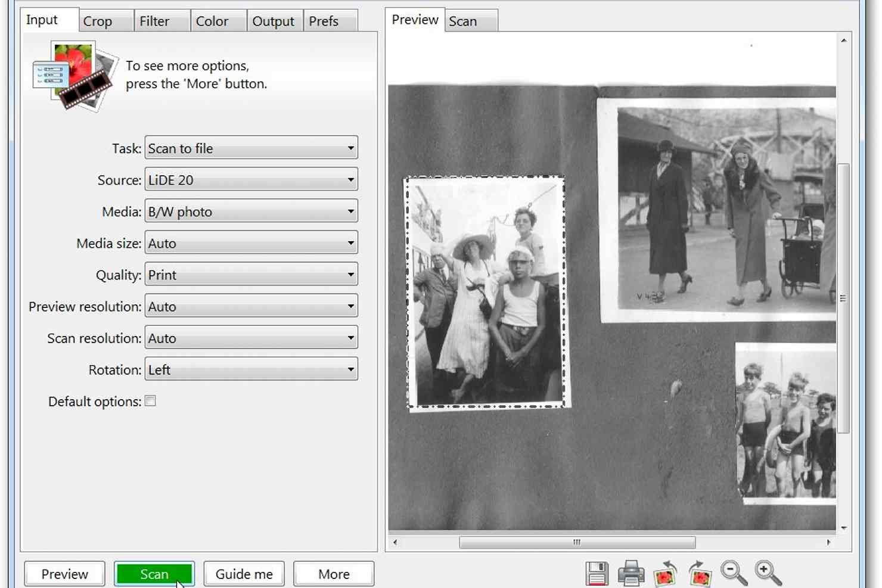
Task: Click the photo and filmstrip icon
Action: click(74, 75)
